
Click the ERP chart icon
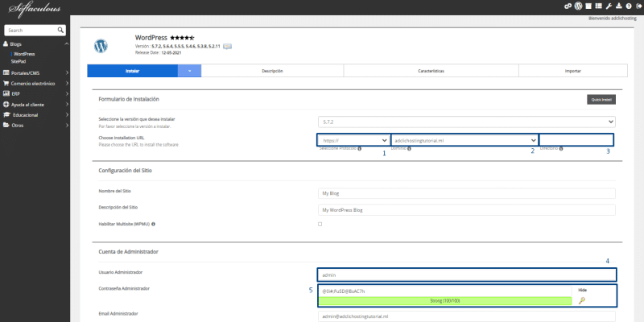pos(6,93)
